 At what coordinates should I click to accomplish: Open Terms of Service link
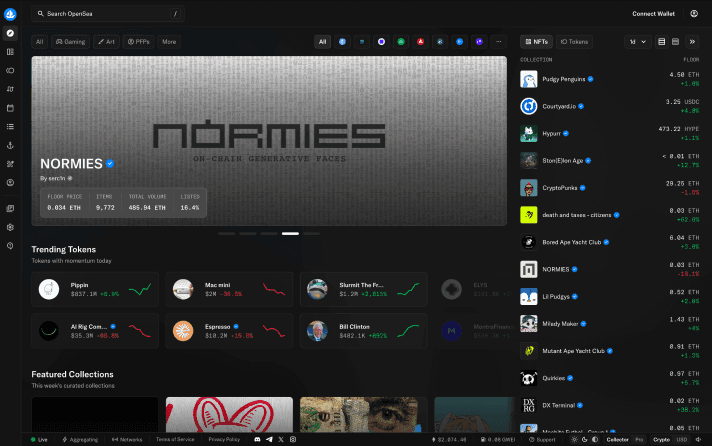point(175,439)
